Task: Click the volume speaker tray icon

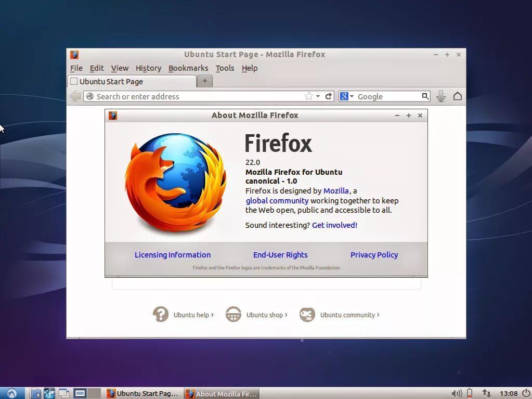Action: tap(457, 394)
